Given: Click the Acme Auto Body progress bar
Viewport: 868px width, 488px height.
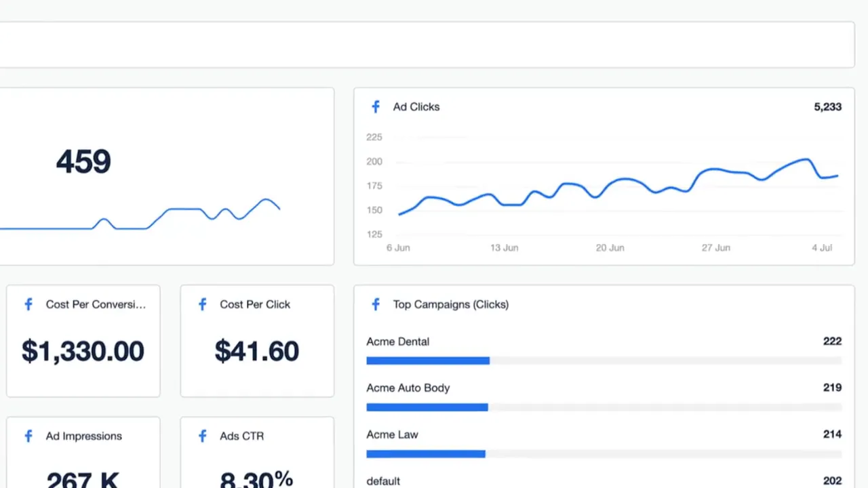Looking at the screenshot, I should coord(604,407).
